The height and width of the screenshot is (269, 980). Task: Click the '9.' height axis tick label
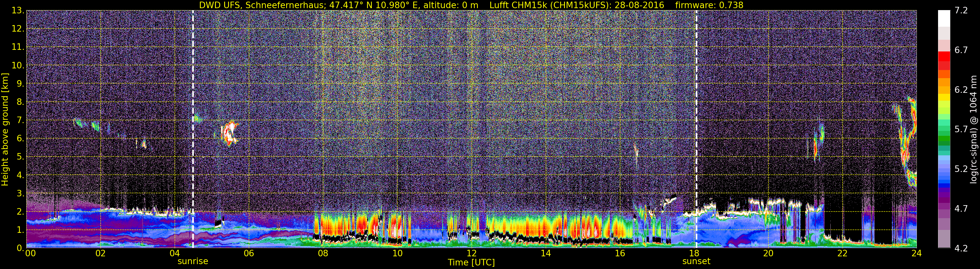point(20,83)
